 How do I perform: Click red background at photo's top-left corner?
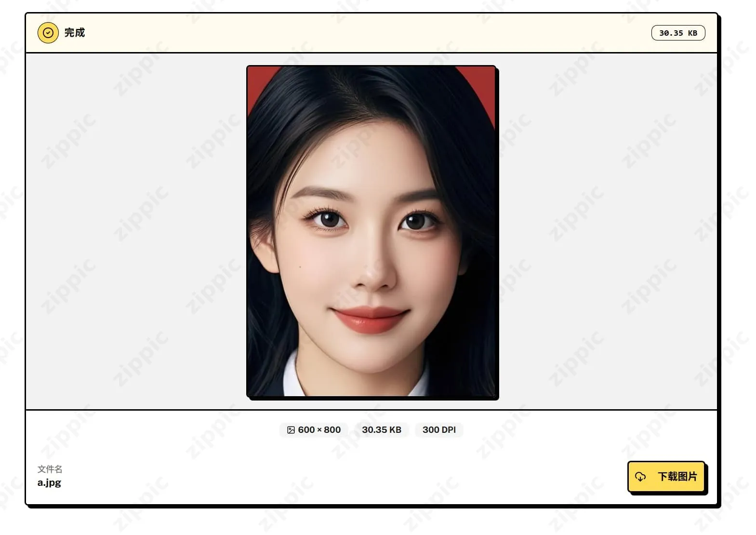[255, 80]
